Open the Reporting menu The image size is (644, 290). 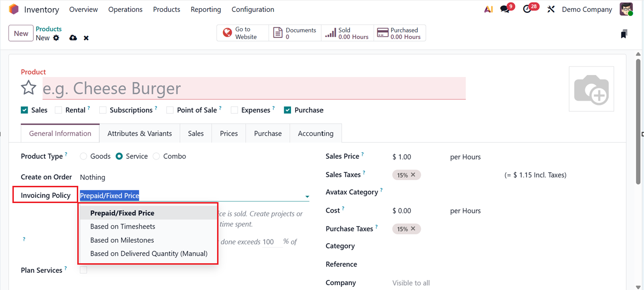click(x=206, y=9)
